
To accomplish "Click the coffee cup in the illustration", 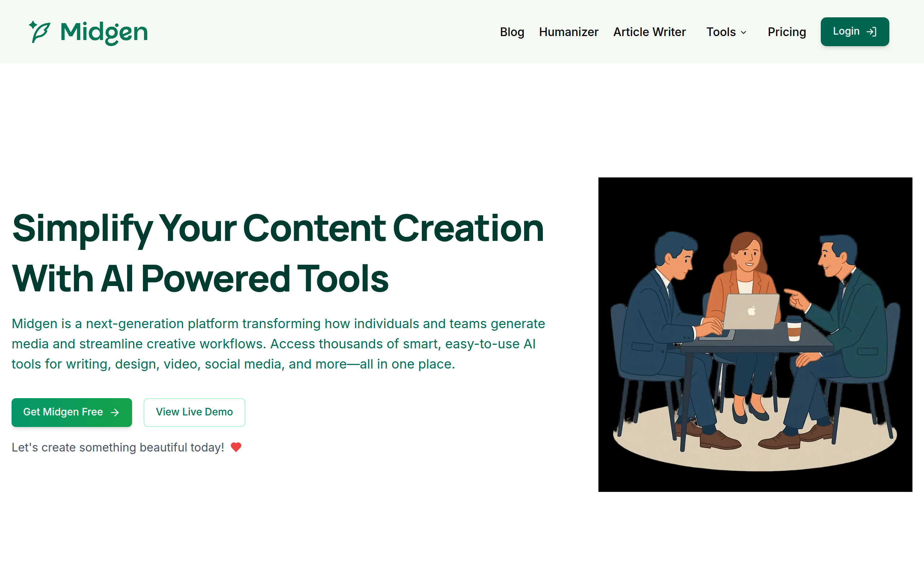I will [794, 328].
